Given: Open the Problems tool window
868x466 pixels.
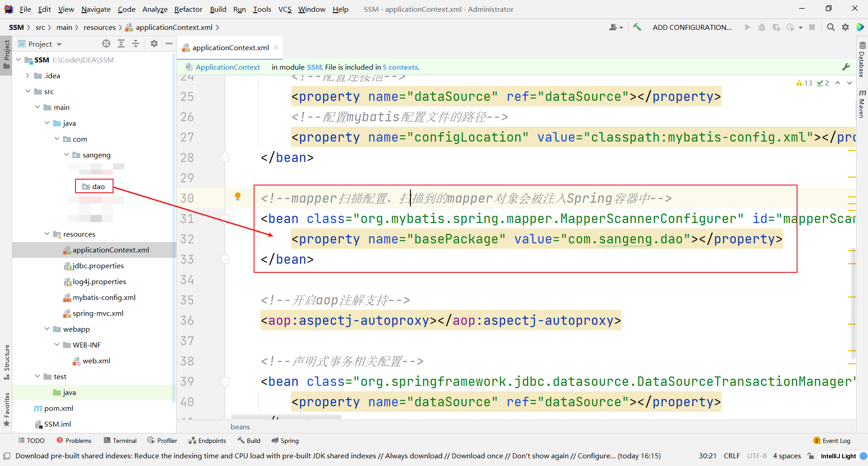Looking at the screenshot, I should pos(74,441).
